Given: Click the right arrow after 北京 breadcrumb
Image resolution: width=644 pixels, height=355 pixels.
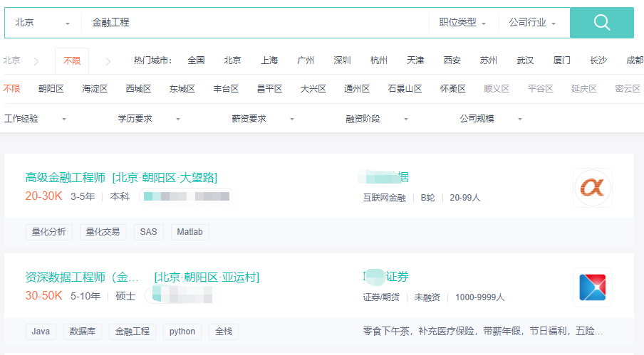Looking at the screenshot, I should pos(36,61).
